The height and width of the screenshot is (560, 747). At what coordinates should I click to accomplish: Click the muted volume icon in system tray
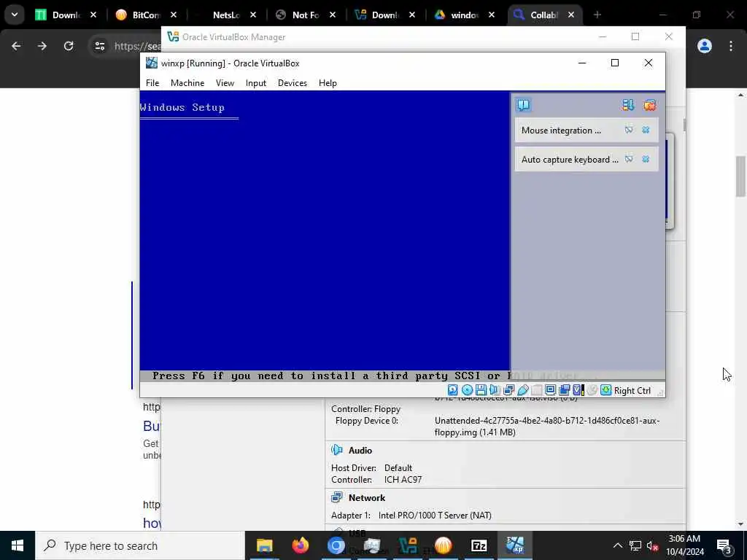click(653, 545)
